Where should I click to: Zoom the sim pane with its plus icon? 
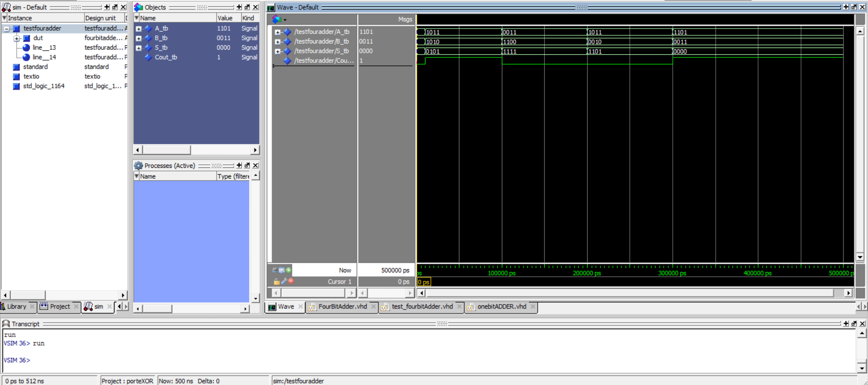click(x=107, y=7)
